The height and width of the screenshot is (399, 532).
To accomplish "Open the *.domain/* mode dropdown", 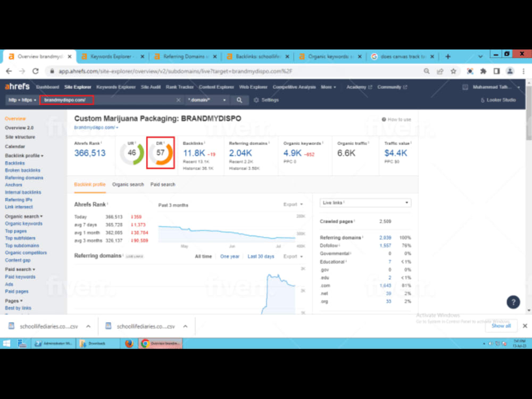I will click(207, 100).
